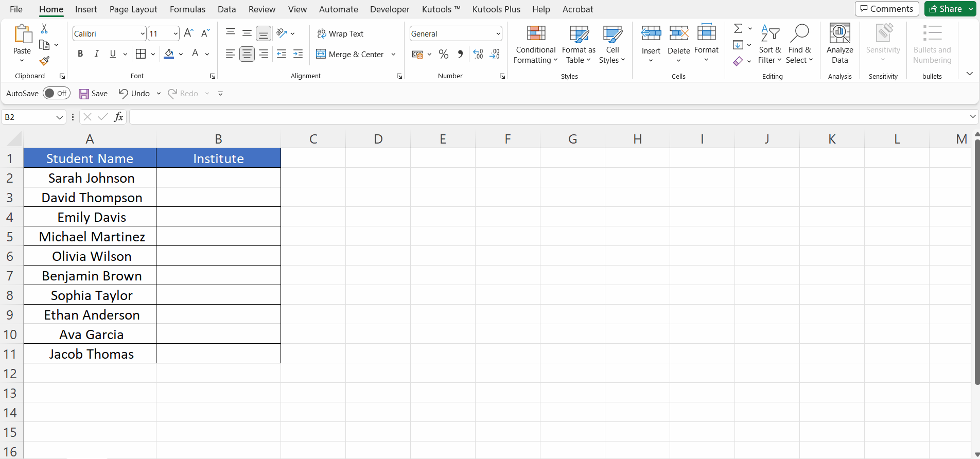The image size is (980, 459).
Task: Toggle Bold formatting
Action: click(80, 54)
